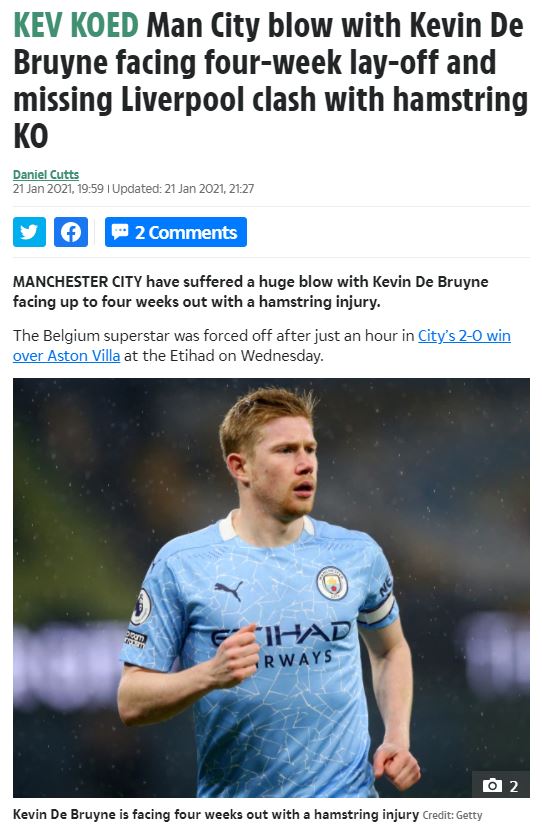This screenshot has width=542, height=830.
Task: Follow the "City's 2-0 win" link
Action: (464, 336)
